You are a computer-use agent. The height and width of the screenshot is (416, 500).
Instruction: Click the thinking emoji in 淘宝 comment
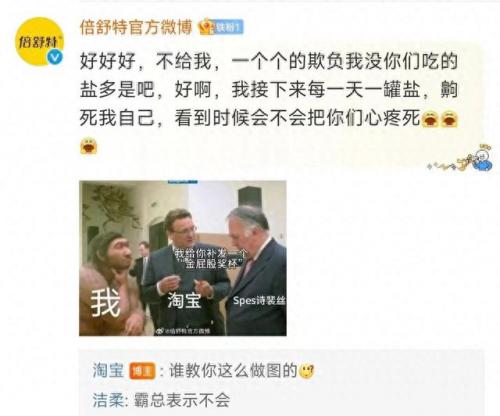[x=306, y=371]
